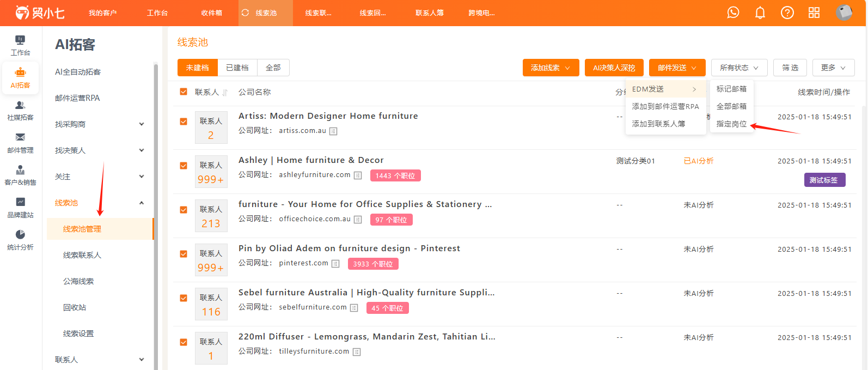Open the help question mark icon
Viewport: 868px width, 370px height.
coord(787,13)
